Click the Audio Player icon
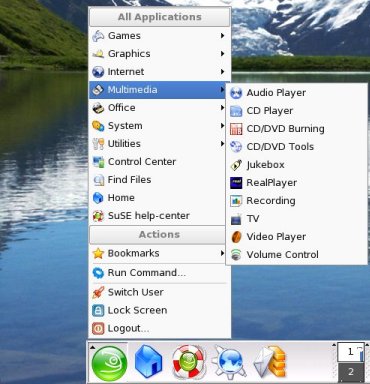370x384 pixels. click(236, 93)
